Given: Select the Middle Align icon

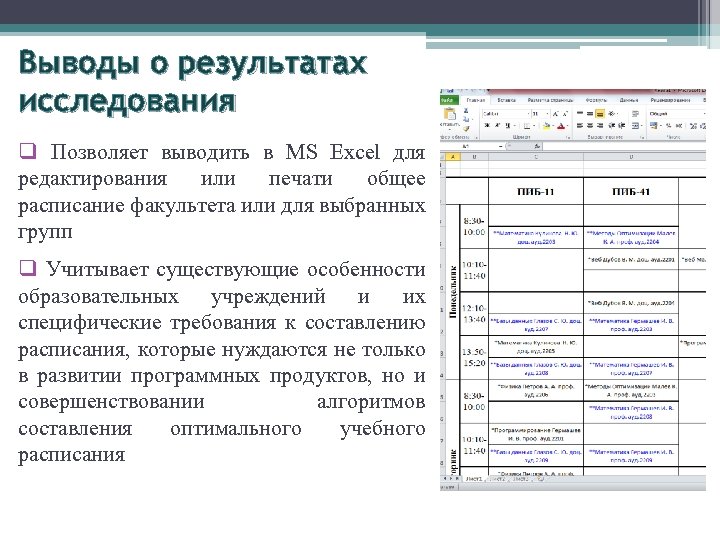Looking at the screenshot, I should 590,113.
